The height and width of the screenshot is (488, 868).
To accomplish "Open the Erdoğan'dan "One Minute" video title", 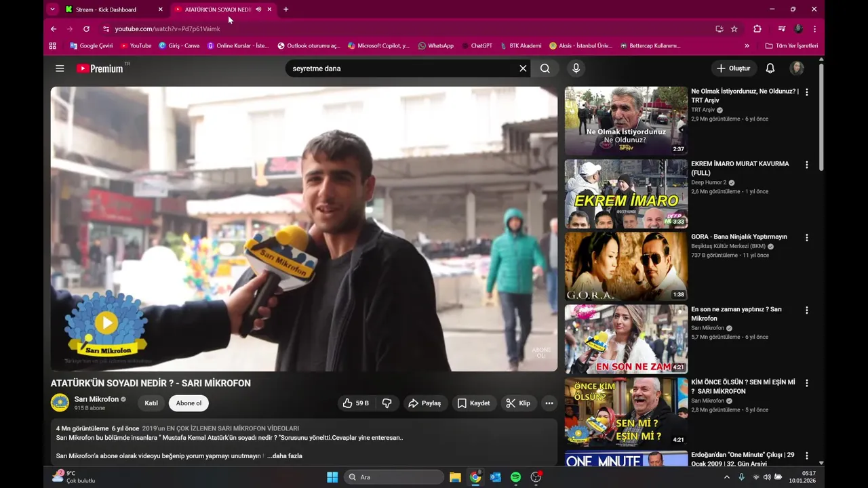I will pyautogui.click(x=743, y=459).
